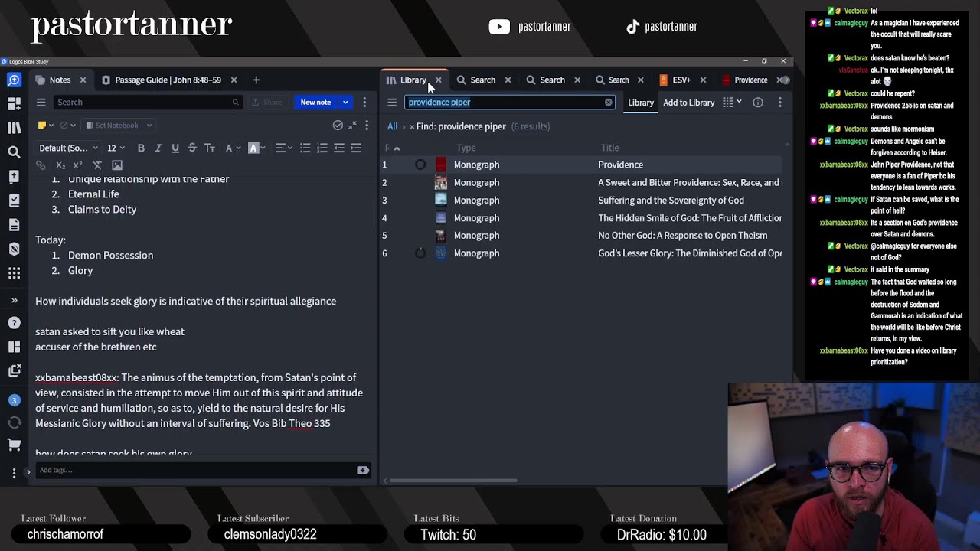Close the Passage Guide tab

coord(234,80)
